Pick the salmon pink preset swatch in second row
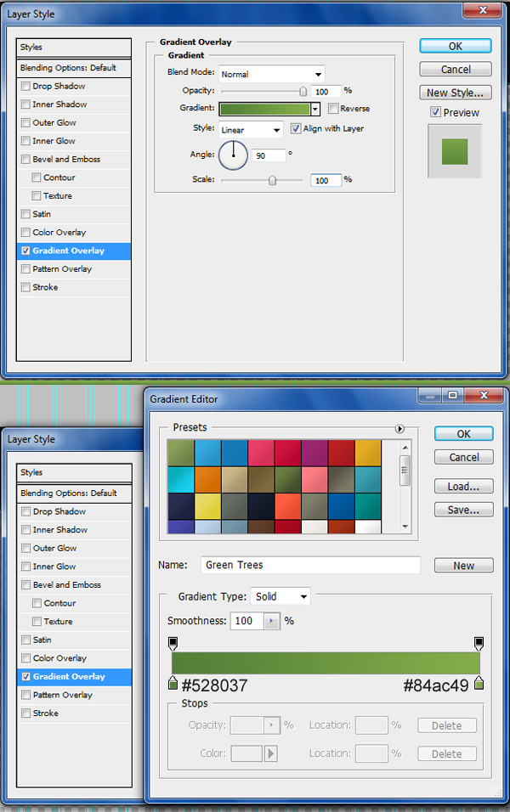Image resolution: width=510 pixels, height=812 pixels. (314, 480)
